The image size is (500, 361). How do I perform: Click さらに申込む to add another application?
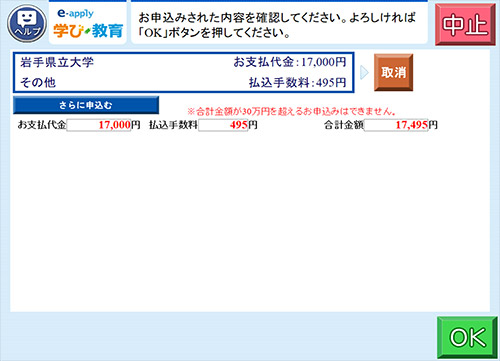tap(86, 105)
